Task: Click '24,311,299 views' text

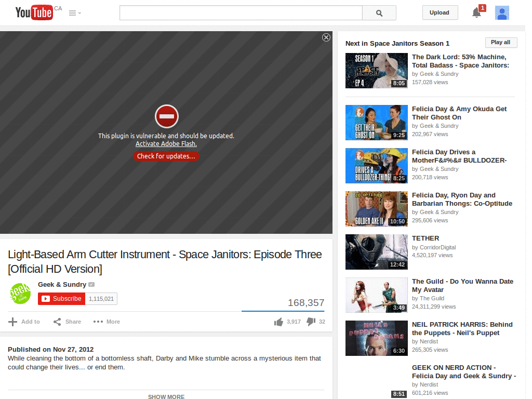Action: pyautogui.click(x=434, y=307)
